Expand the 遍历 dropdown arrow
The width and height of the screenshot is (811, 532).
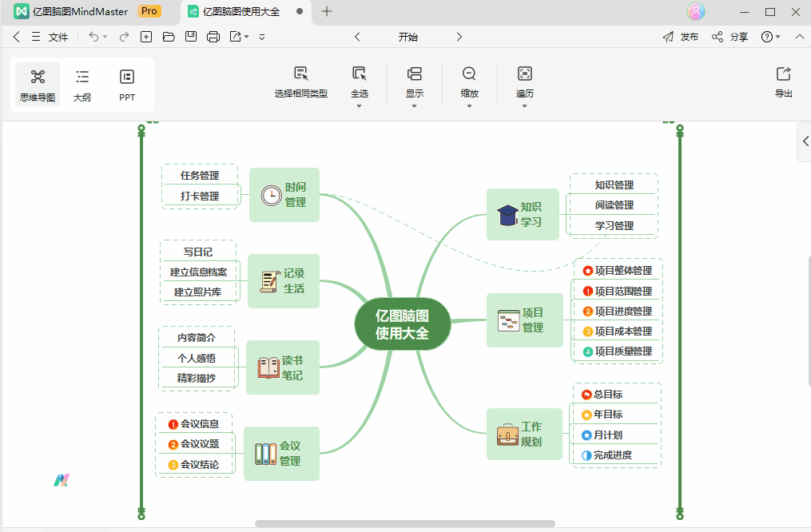coord(524,106)
